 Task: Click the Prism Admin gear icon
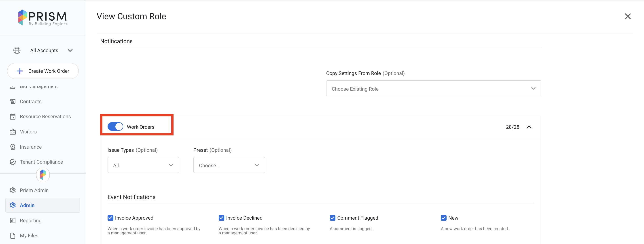coord(13,190)
